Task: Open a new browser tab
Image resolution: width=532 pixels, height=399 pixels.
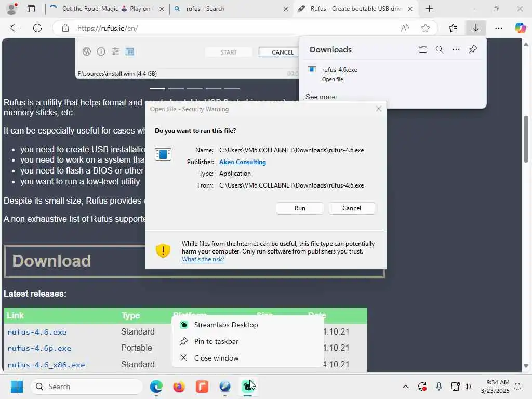Action: [x=429, y=9]
